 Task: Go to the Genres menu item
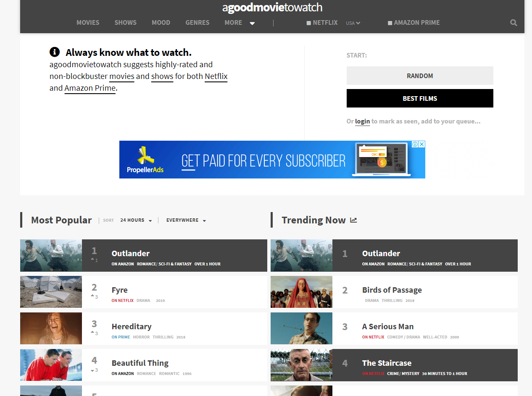[x=197, y=23]
